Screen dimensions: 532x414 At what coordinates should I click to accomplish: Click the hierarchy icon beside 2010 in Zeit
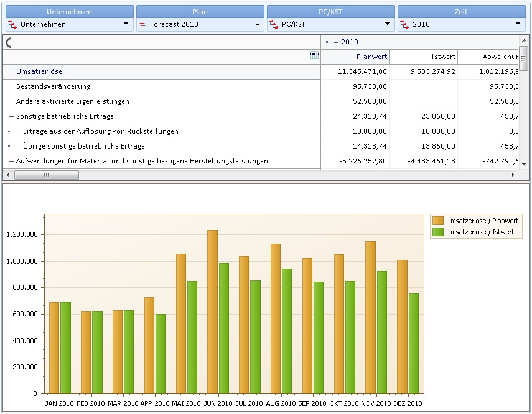(404, 24)
